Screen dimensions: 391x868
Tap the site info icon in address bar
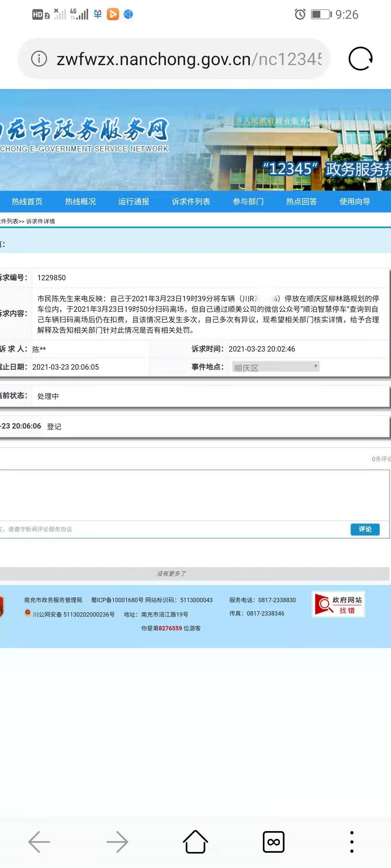pyautogui.click(x=39, y=59)
